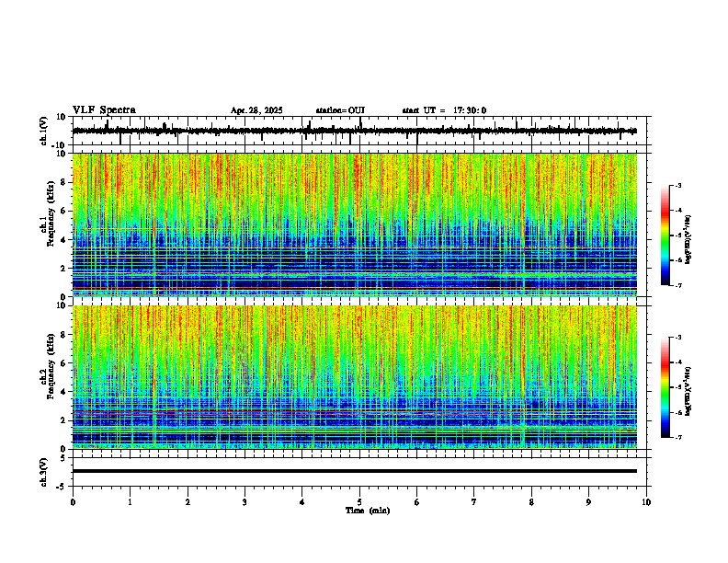
Task: Click the "Time (min)" axis title
Action: (x=368, y=511)
